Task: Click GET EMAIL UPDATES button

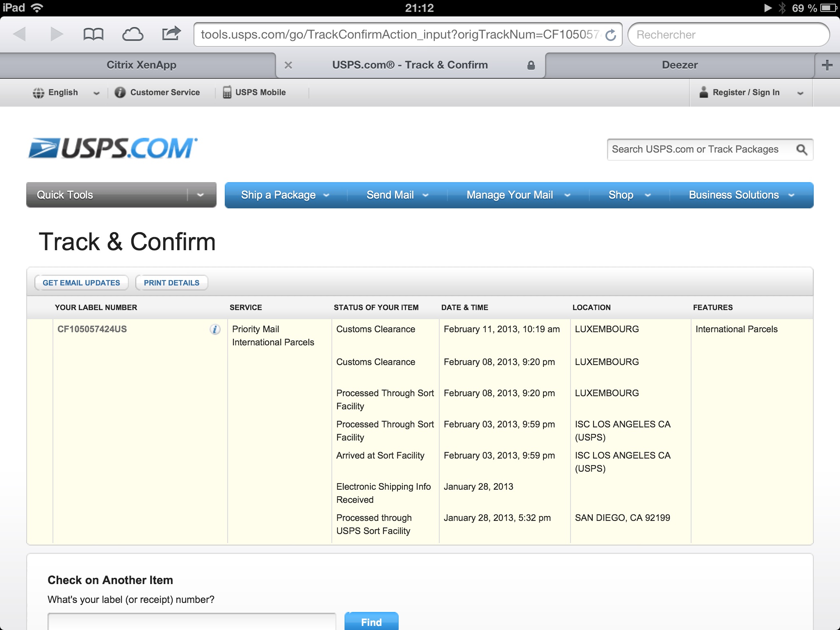Action: point(82,283)
